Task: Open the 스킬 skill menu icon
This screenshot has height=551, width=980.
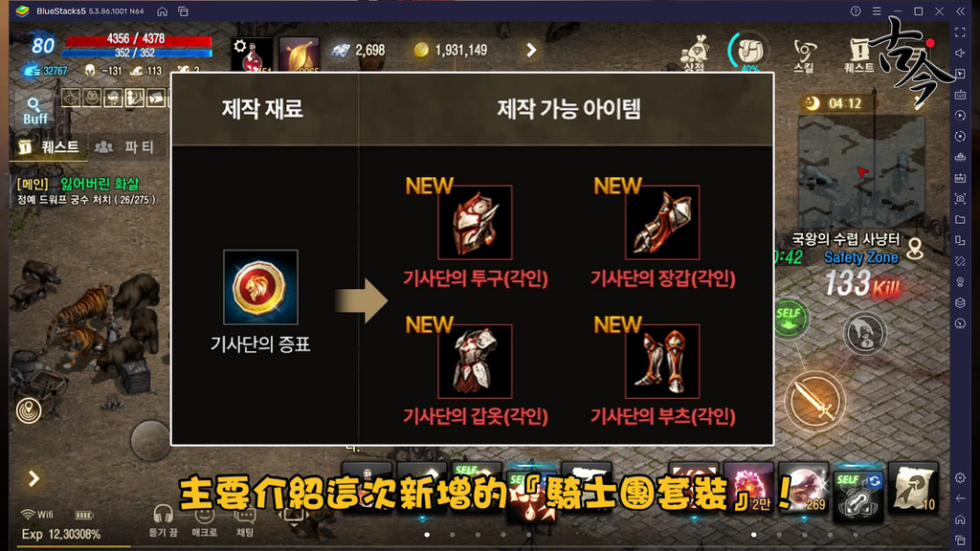Action: 804,55
